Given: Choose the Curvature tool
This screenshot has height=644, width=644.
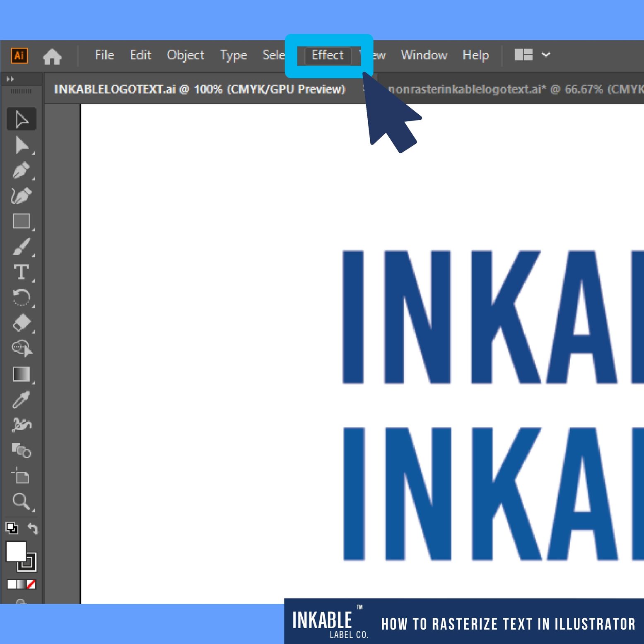Looking at the screenshot, I should 22,195.
